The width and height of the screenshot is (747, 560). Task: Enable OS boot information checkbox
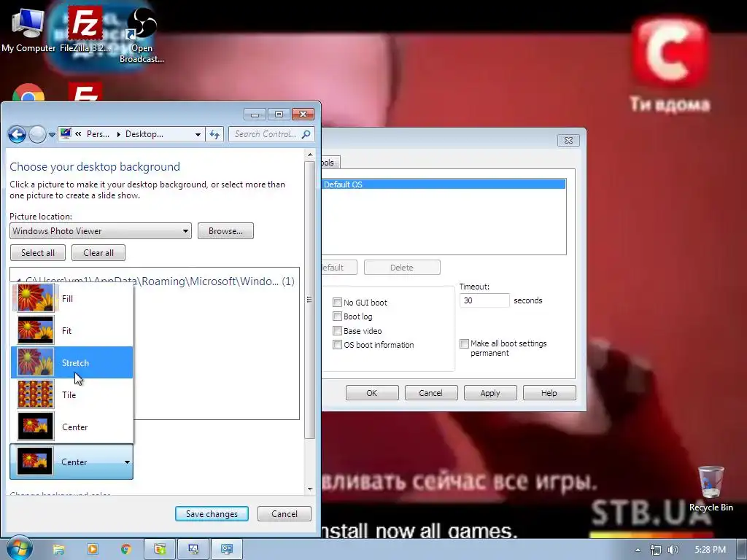tap(337, 345)
